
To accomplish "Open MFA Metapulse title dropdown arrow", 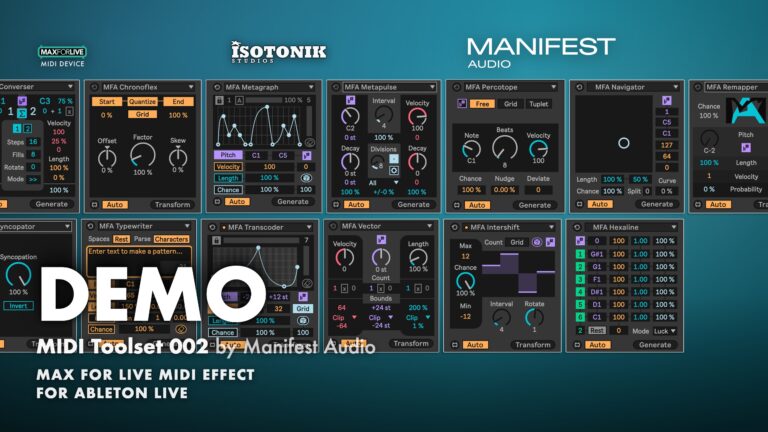I will click(x=432, y=87).
